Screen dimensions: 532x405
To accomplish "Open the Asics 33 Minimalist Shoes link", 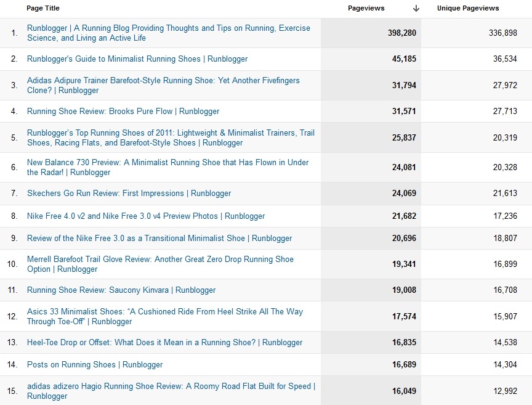I will [x=165, y=316].
